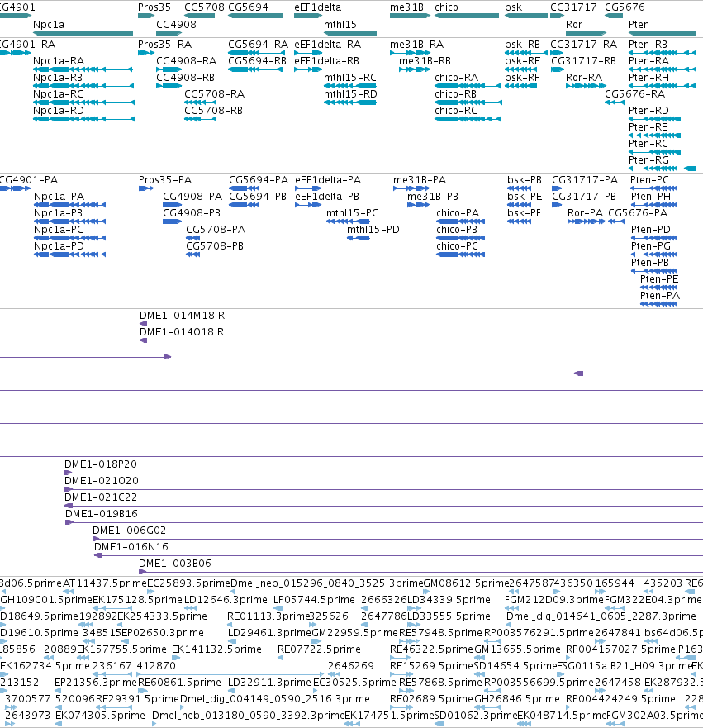Click protein CG31717-PB
The width and height of the screenshot is (703, 728).
(557, 205)
